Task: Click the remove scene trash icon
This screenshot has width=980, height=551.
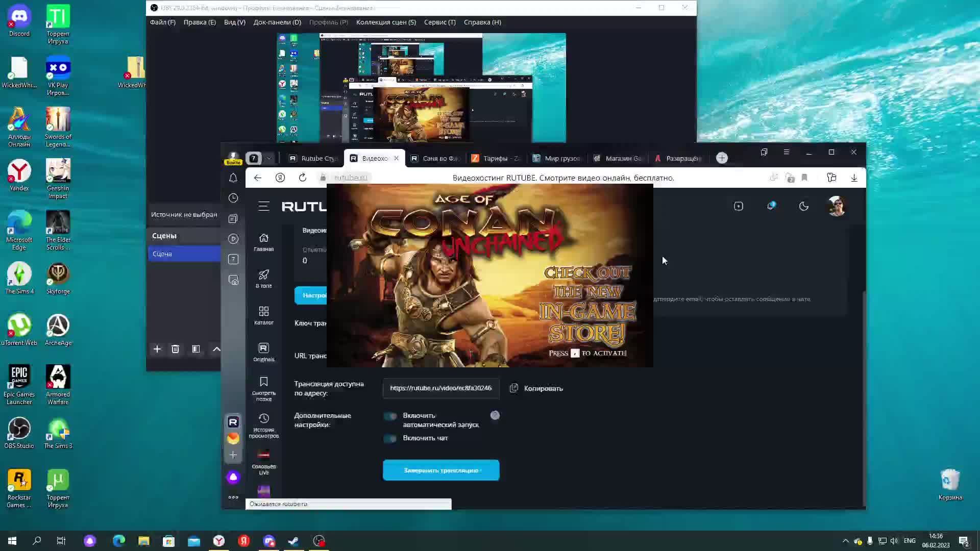Action: pyautogui.click(x=175, y=349)
